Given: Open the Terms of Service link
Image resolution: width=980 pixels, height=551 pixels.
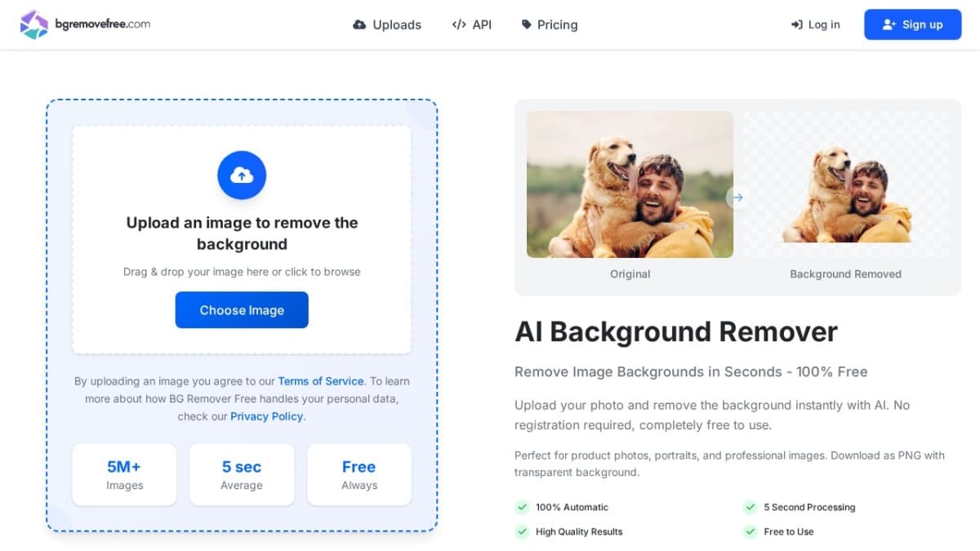Looking at the screenshot, I should [x=320, y=381].
